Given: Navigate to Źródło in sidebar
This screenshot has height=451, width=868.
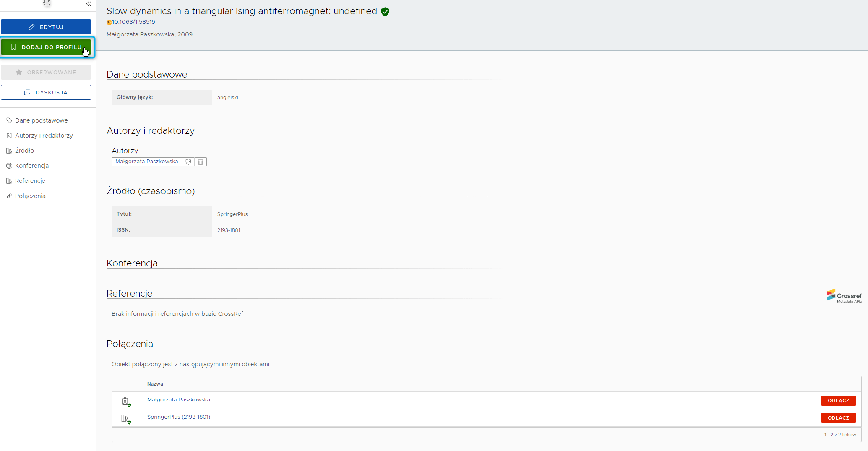Looking at the screenshot, I should (x=24, y=151).
